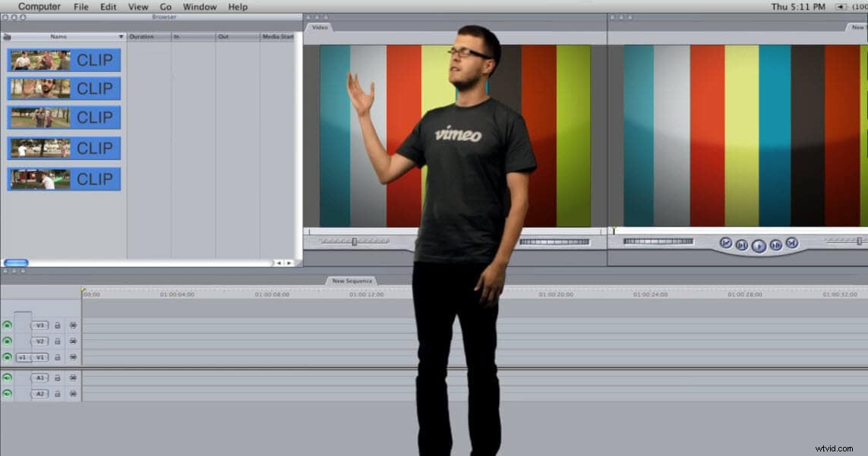Click the auto-select icon on track A1
Screen dimensions: 868x456
[x=73, y=377]
